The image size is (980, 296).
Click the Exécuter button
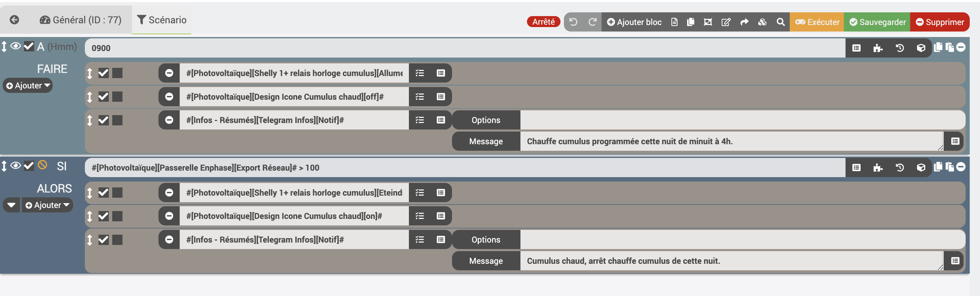[817, 22]
